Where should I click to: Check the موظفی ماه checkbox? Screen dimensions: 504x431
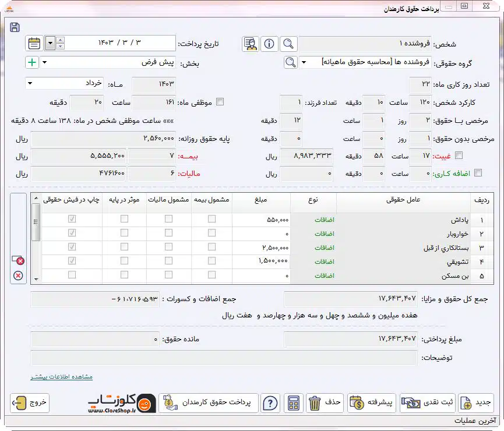click(x=220, y=102)
